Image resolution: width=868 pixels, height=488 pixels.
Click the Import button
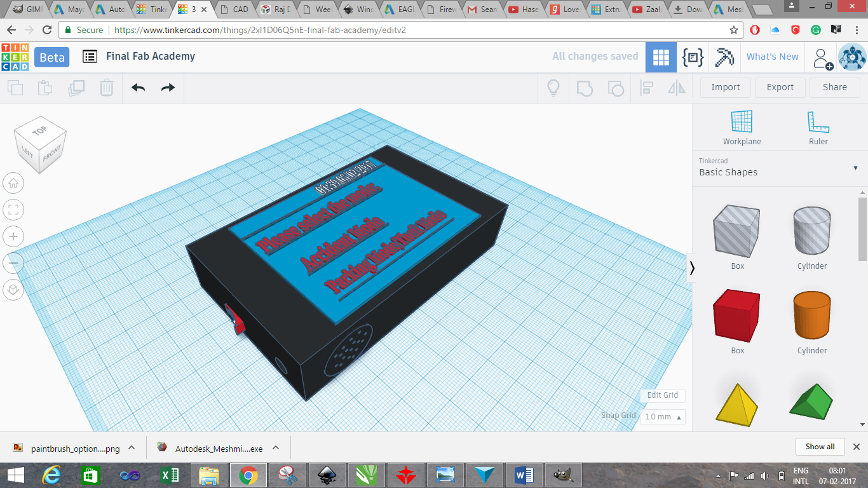click(726, 88)
